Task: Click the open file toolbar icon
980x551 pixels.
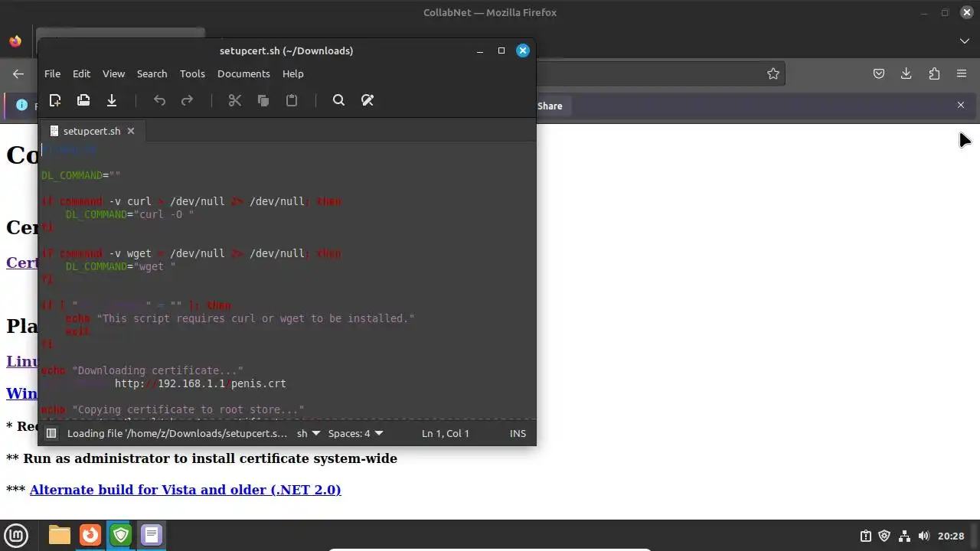Action: [83, 100]
